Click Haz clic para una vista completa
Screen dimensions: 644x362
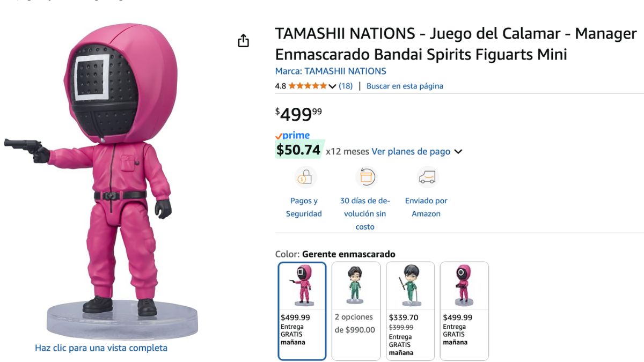click(x=101, y=348)
